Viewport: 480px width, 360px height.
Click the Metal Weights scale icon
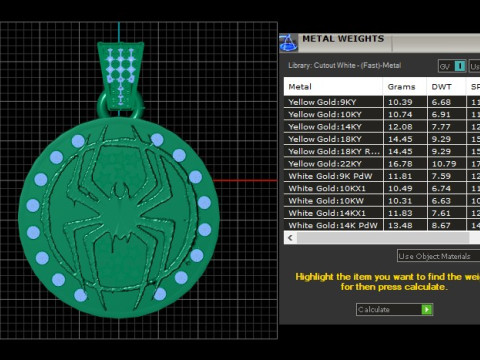point(288,43)
